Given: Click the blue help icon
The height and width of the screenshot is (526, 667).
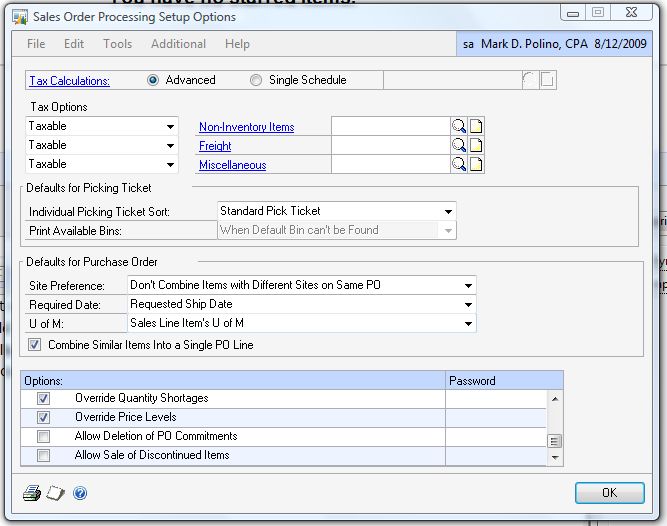Looking at the screenshot, I should pyautogui.click(x=80, y=493).
